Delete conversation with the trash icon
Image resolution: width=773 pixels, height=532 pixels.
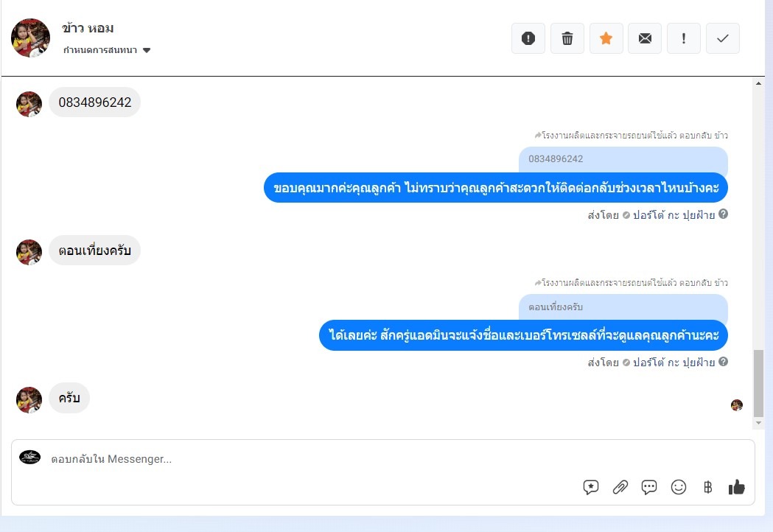(x=567, y=38)
